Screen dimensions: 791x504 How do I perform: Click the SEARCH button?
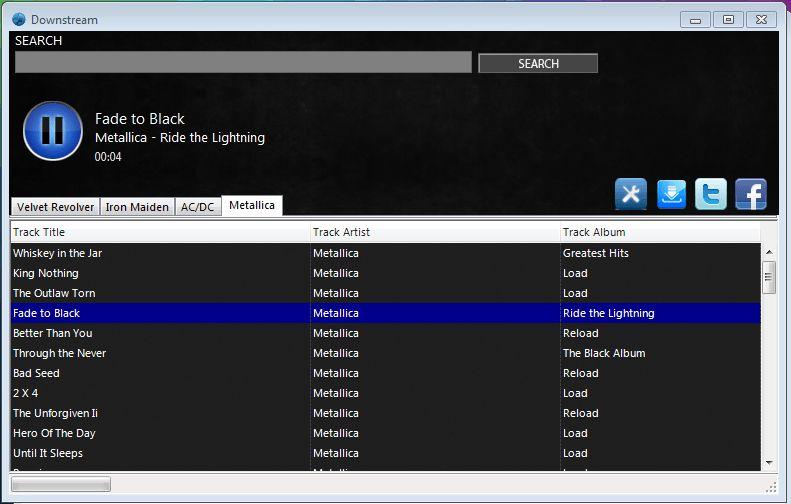pos(538,64)
